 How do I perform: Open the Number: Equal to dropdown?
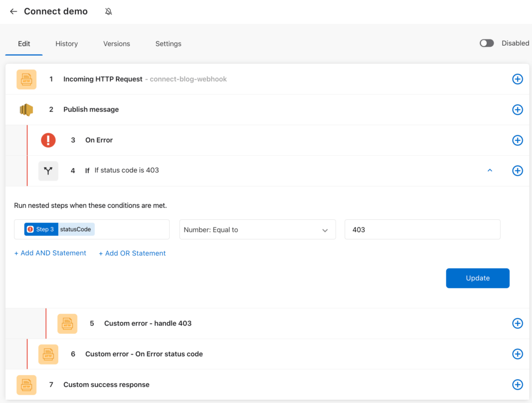pyautogui.click(x=258, y=230)
